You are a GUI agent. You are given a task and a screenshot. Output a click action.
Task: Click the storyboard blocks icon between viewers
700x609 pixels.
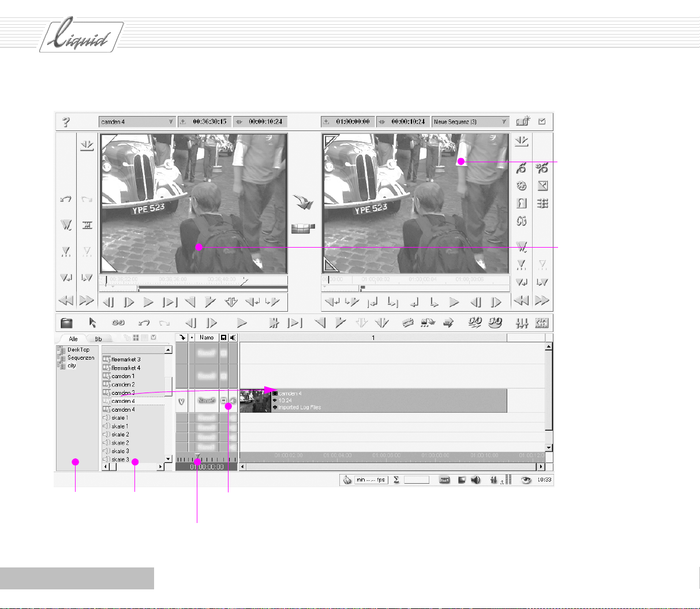pos(303,228)
